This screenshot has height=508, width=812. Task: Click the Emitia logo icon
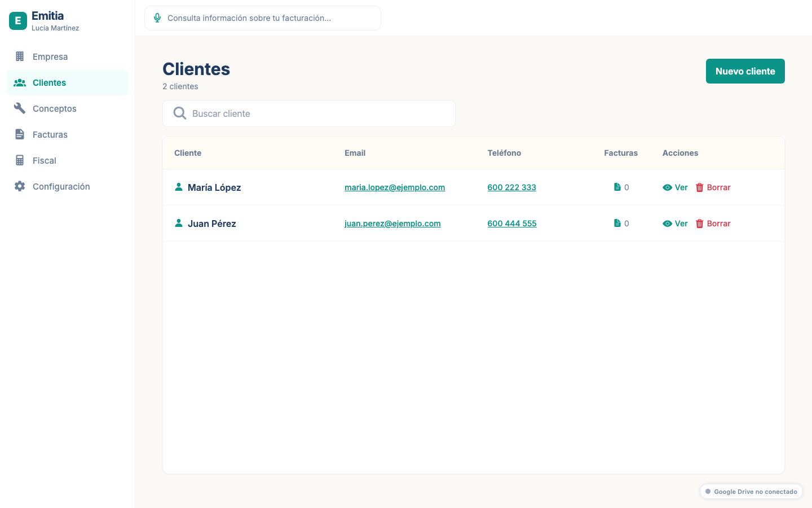pos(18,21)
